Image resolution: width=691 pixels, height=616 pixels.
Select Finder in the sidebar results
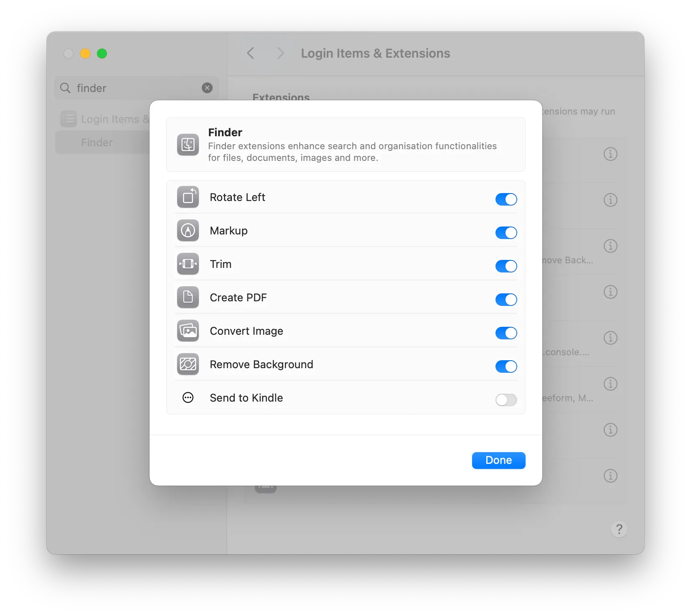pos(97,142)
